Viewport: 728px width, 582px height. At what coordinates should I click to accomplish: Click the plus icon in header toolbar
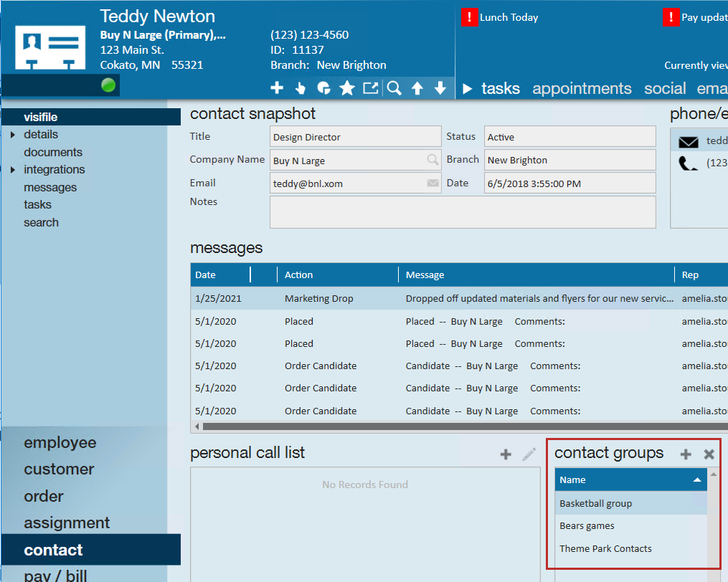pyautogui.click(x=277, y=87)
